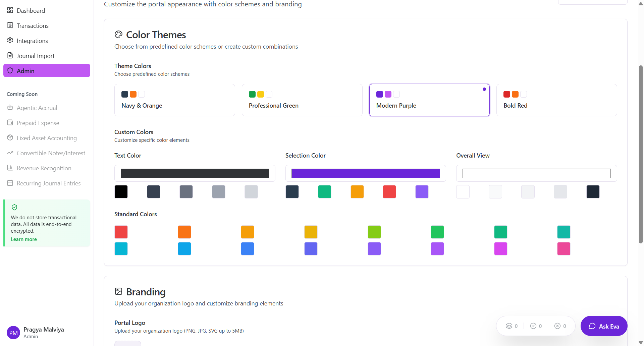Viewport: 644px width, 346px height.
Task: Click the Admin shield icon
Action: tap(10, 71)
